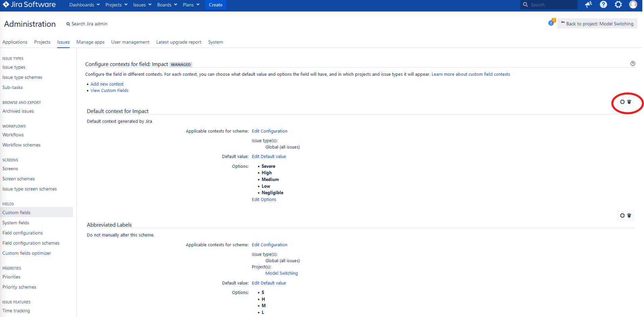Click the gear icon for Default context
This screenshot has width=644, height=317.
point(622,102)
